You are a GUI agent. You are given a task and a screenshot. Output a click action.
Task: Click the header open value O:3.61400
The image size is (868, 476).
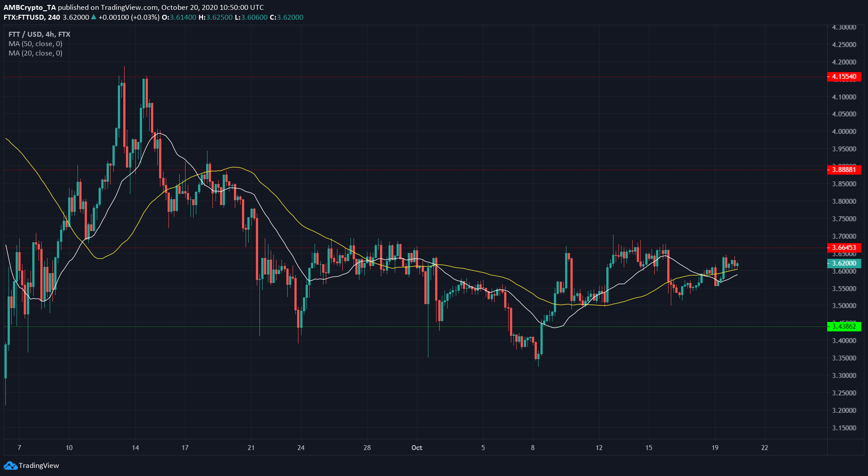pyautogui.click(x=179, y=17)
